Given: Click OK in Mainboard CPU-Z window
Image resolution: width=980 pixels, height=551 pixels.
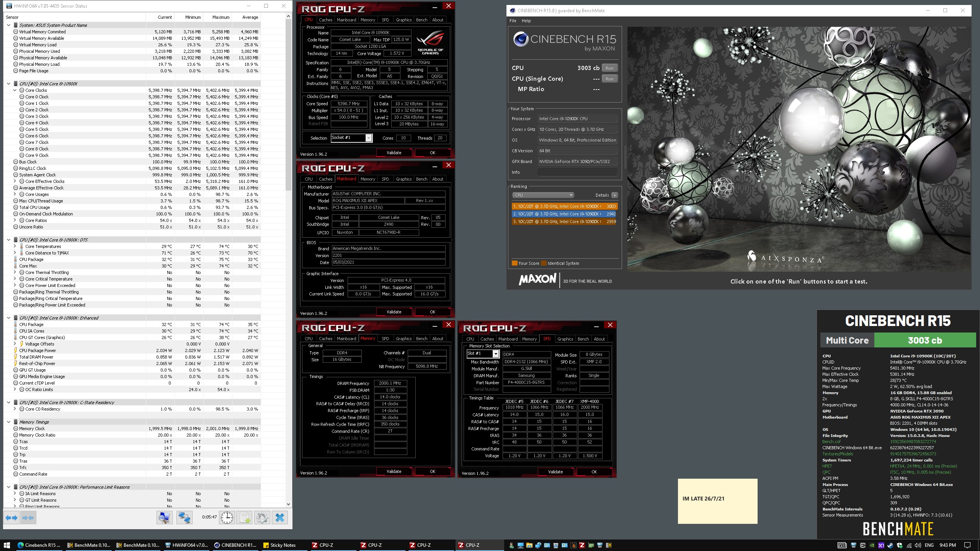Looking at the screenshot, I should [433, 312].
